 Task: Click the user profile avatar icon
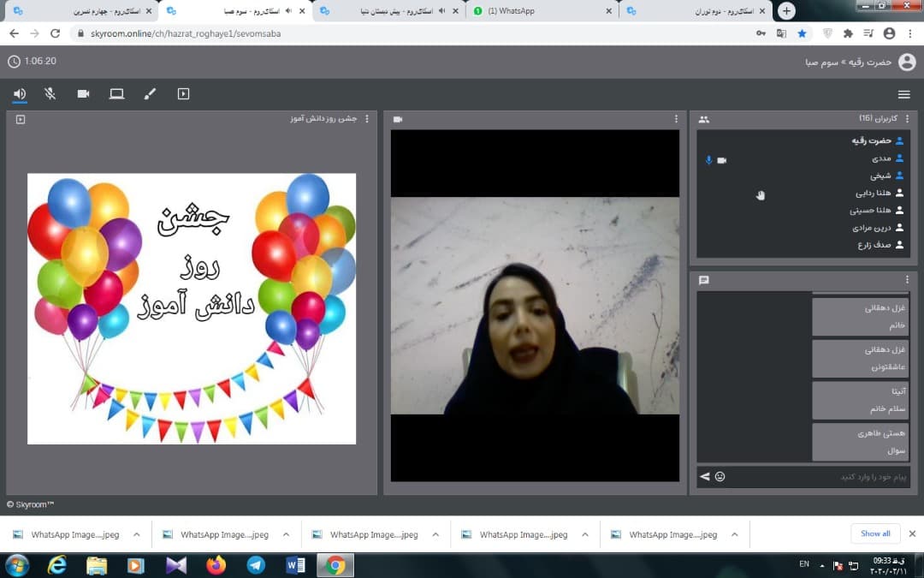pos(906,62)
